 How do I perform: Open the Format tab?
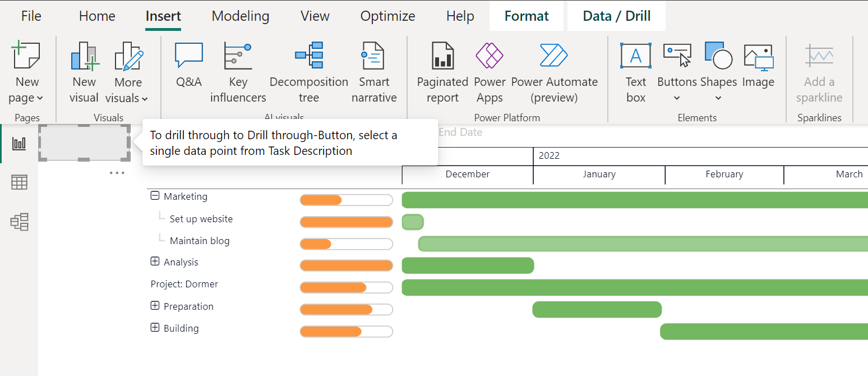(526, 16)
